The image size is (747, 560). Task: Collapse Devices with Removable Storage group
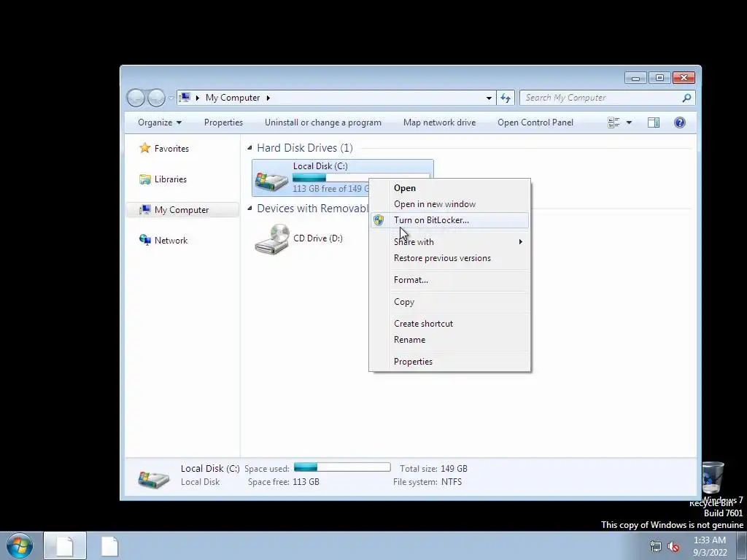249,208
